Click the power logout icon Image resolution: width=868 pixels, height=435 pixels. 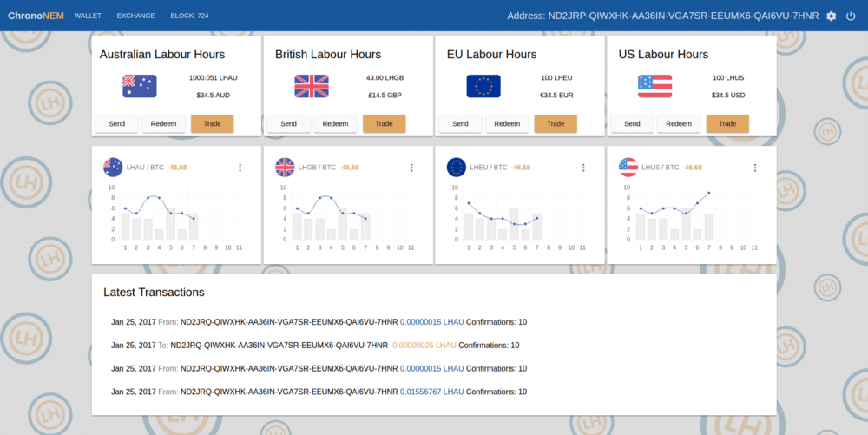851,16
